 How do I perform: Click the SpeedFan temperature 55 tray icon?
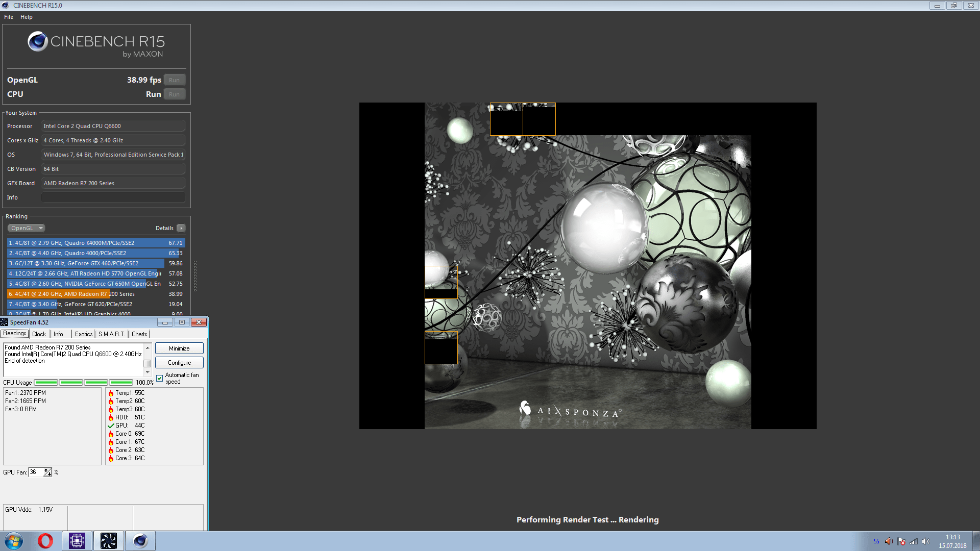pyautogui.click(x=876, y=541)
